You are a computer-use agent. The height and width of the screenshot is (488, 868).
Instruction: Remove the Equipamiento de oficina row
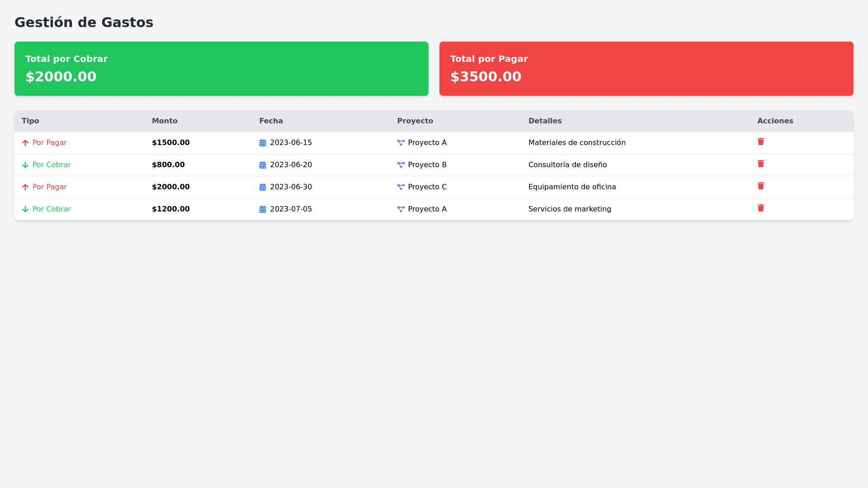[760, 186]
